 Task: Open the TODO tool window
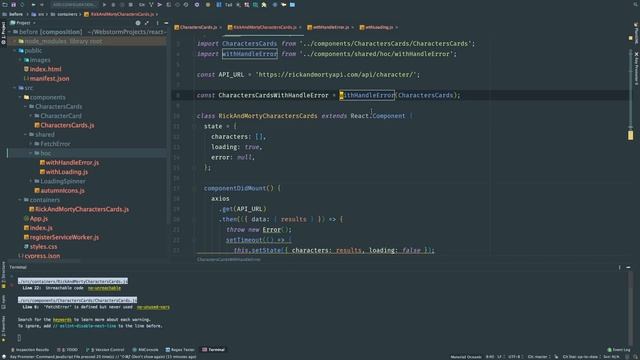click(67, 350)
